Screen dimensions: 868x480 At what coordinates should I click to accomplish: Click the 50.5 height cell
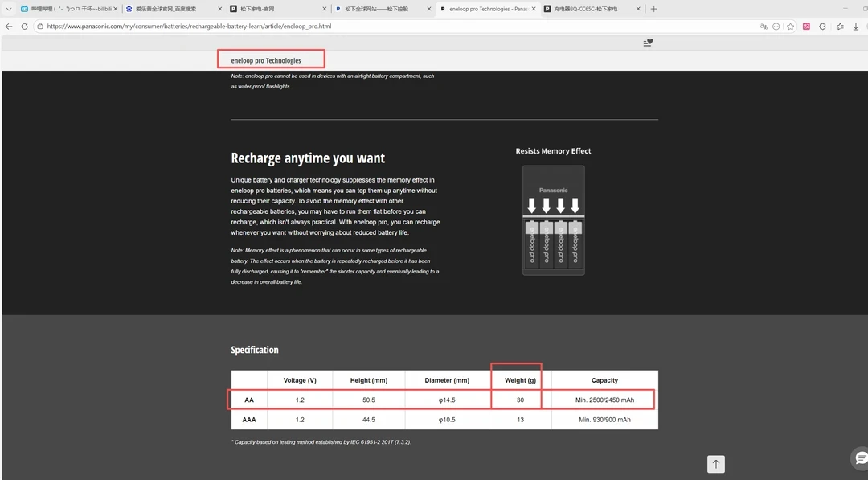click(x=369, y=400)
